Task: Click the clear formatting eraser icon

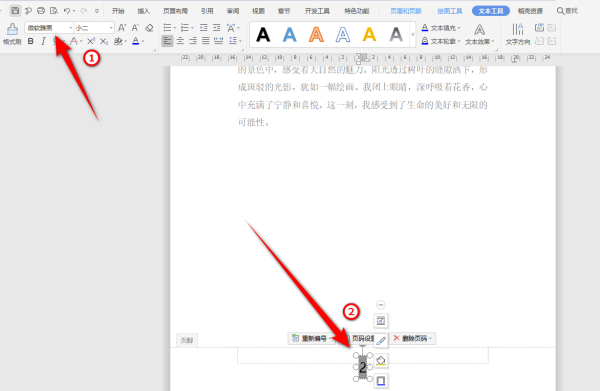Action: pyautogui.click(x=149, y=28)
